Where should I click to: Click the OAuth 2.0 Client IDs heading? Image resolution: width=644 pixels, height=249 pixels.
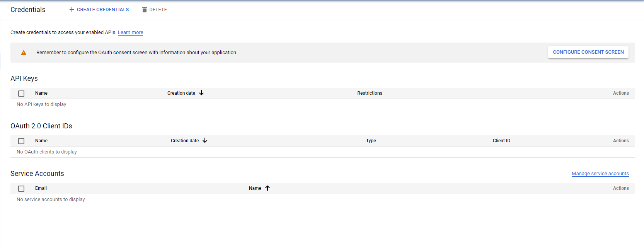click(41, 126)
